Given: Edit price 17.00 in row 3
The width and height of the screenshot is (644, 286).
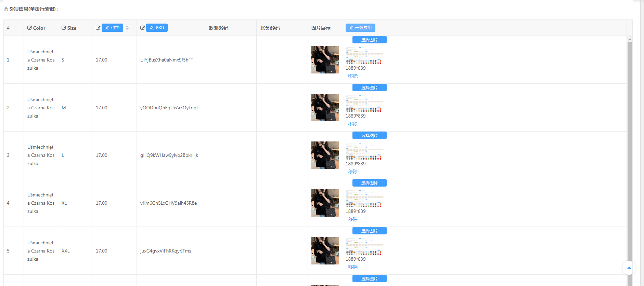Looking at the screenshot, I should pyautogui.click(x=102, y=155).
